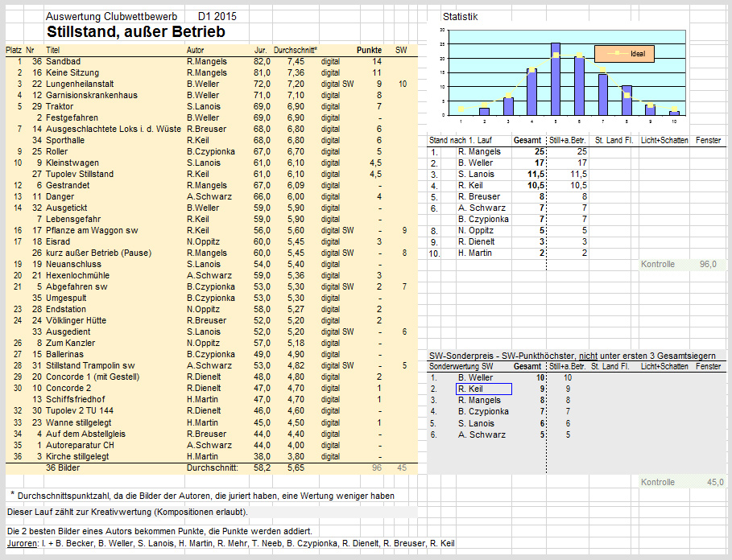This screenshot has height=560, width=732.
Task: Click "N. Oppitz" in the Stand nach 1. Lauf table
Action: point(476,230)
